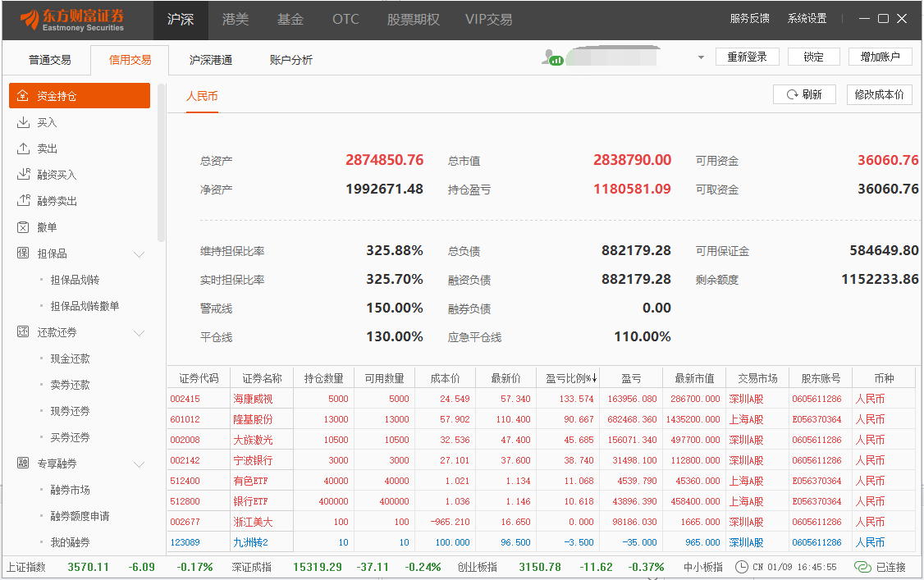Click the 融券卖出 icon
Screen dimensions: 924x580
(23, 201)
